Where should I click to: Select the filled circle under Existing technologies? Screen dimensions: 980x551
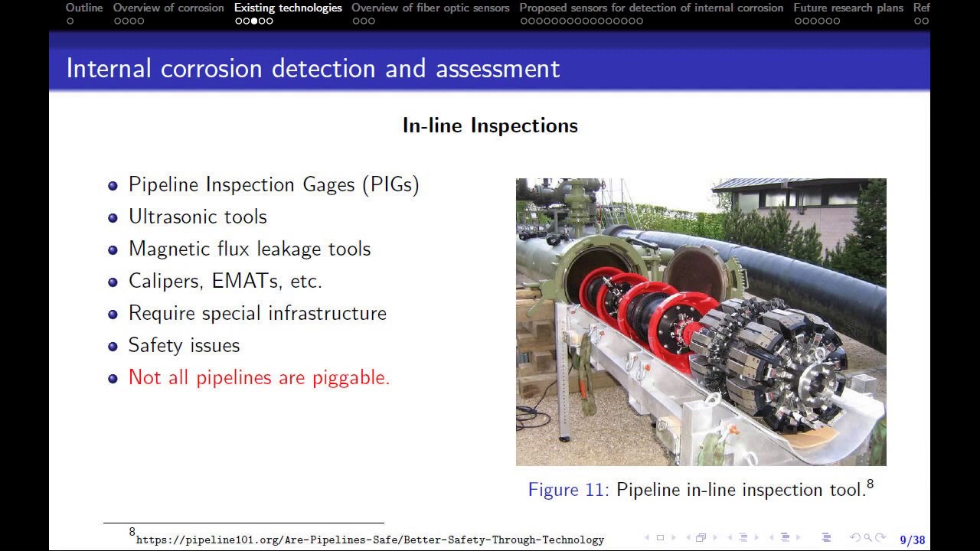tap(254, 21)
